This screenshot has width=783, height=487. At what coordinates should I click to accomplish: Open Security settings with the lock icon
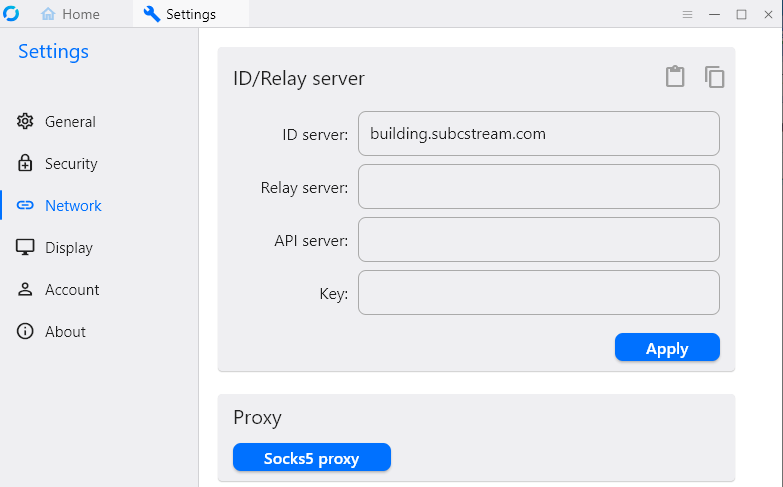(26, 164)
